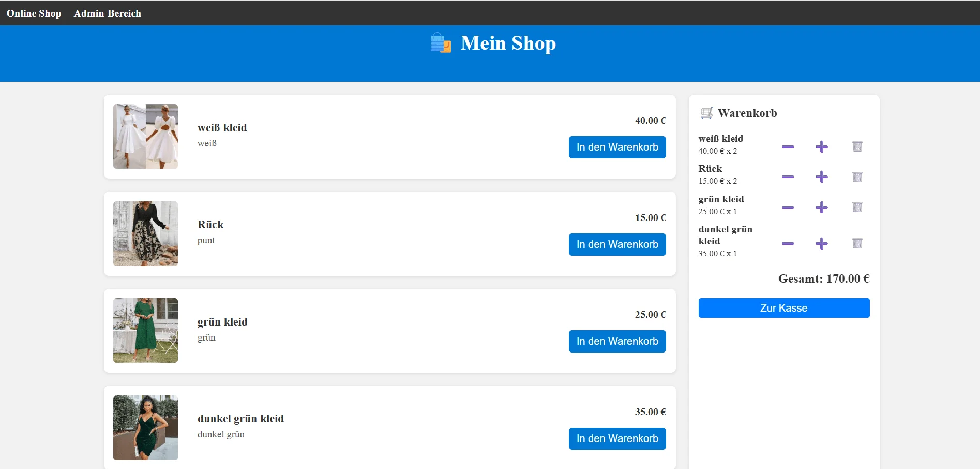Select the grün kleid product title in list
Image resolution: width=980 pixels, height=469 pixels.
(x=222, y=322)
